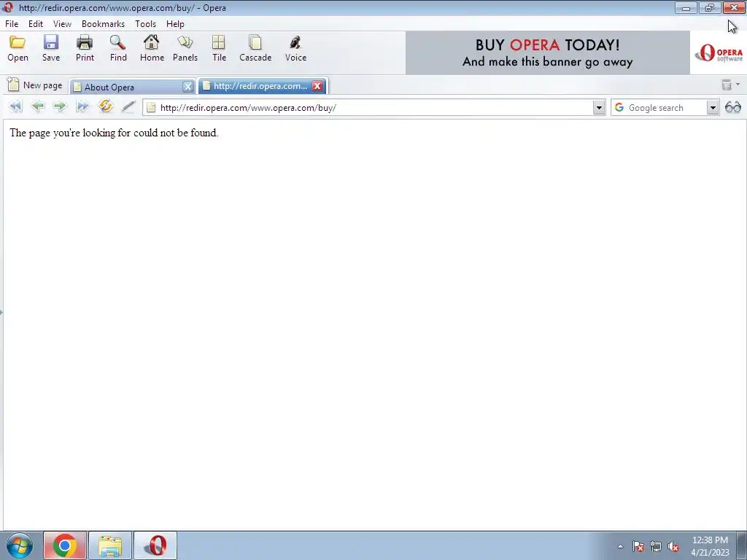Open the closed tabs trash icon

coord(727,85)
